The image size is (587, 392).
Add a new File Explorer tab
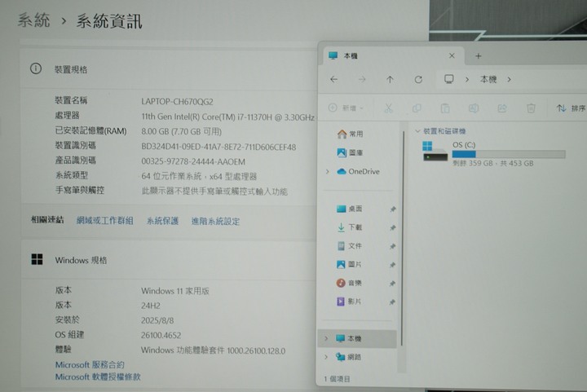[x=478, y=56]
